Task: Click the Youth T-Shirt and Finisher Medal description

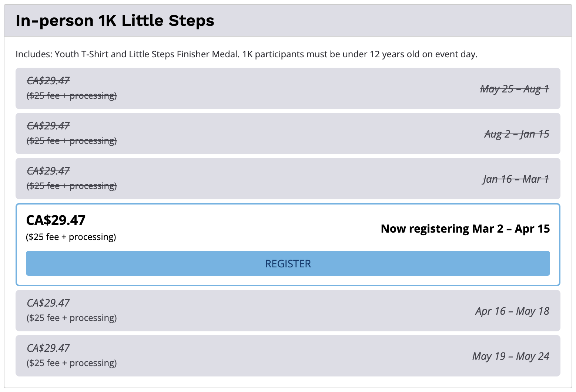Action: [x=246, y=54]
